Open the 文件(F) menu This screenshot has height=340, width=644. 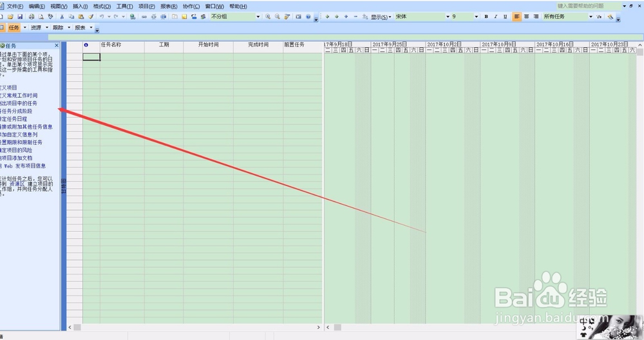pyautogui.click(x=15, y=6)
